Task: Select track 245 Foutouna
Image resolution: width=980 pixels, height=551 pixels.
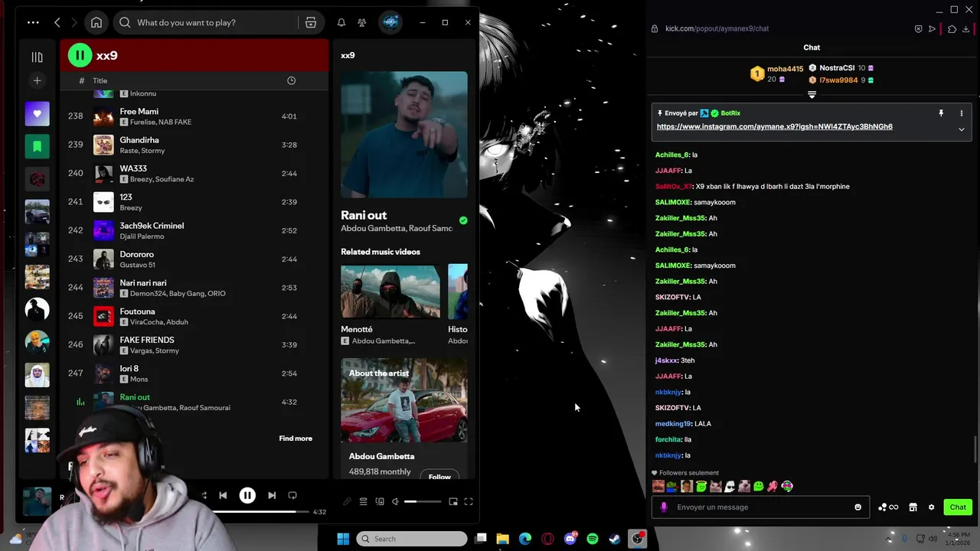Action: pyautogui.click(x=194, y=316)
